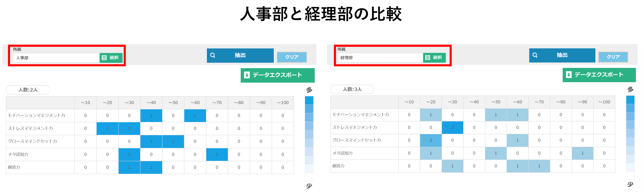Screen dimensions: 644x192
Task: Click 経理部 モチベーションマネジメント力 ~20 cell
Action: click(431, 115)
